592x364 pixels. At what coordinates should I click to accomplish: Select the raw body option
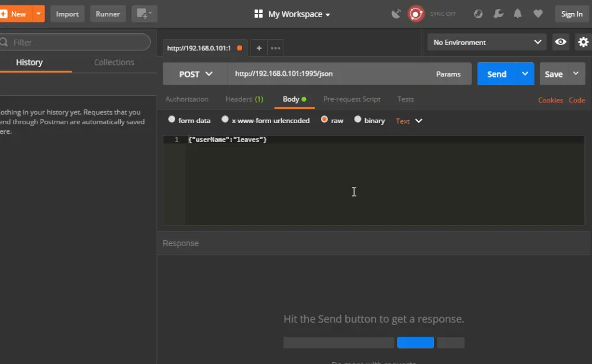324,120
